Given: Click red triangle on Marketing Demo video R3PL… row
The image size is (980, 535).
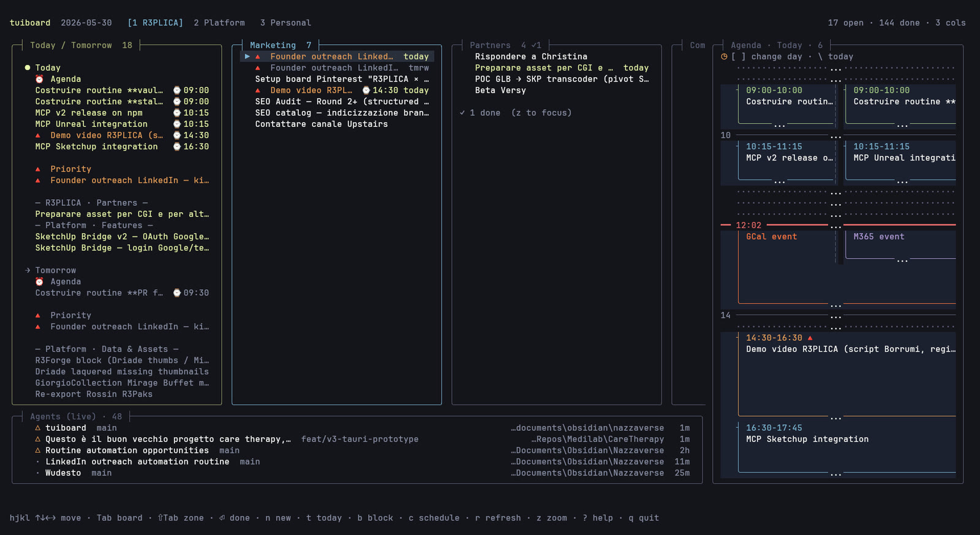Looking at the screenshot, I should click(258, 90).
